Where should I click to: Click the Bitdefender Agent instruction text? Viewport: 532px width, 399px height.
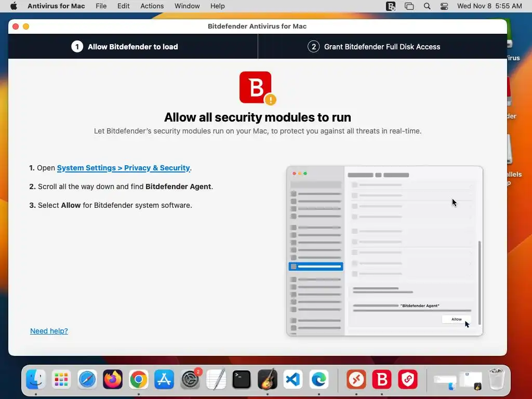tap(121, 187)
